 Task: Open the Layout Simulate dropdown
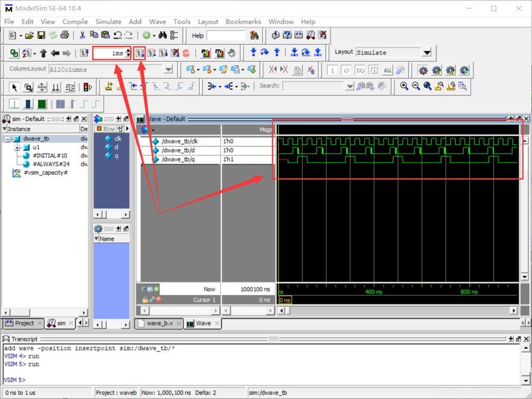click(427, 52)
